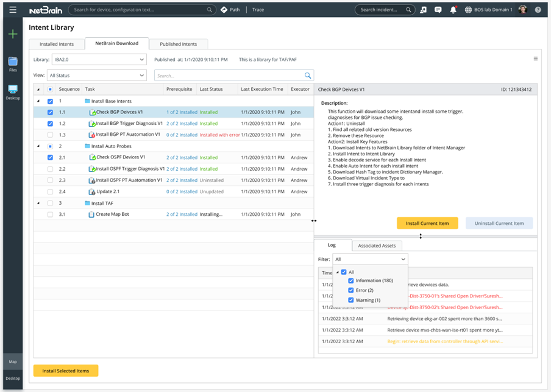This screenshot has height=392, width=551.
Task: Collapse the Inatsll Base Intents group
Action: pyautogui.click(x=38, y=101)
